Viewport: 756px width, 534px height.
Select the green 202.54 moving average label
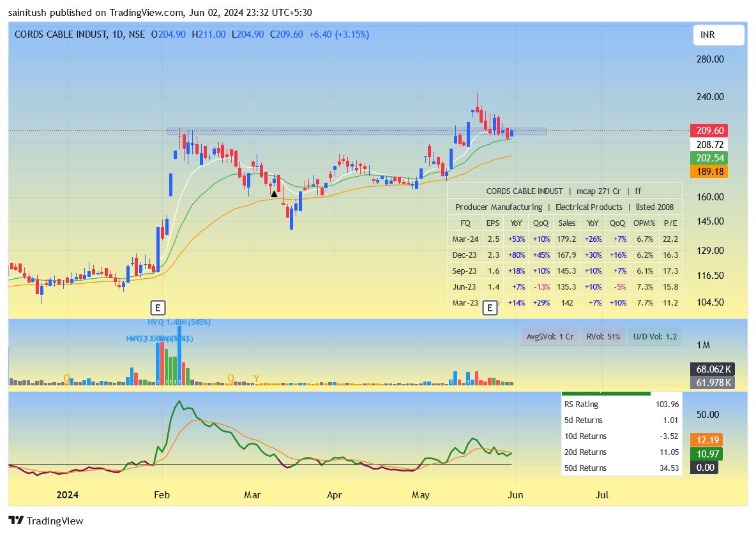pos(709,158)
